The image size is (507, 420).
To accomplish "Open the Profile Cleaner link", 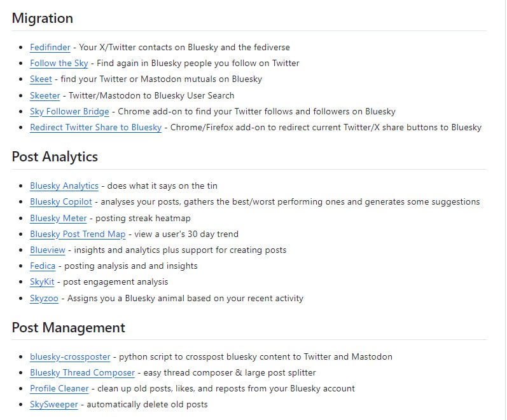I will [x=59, y=388].
